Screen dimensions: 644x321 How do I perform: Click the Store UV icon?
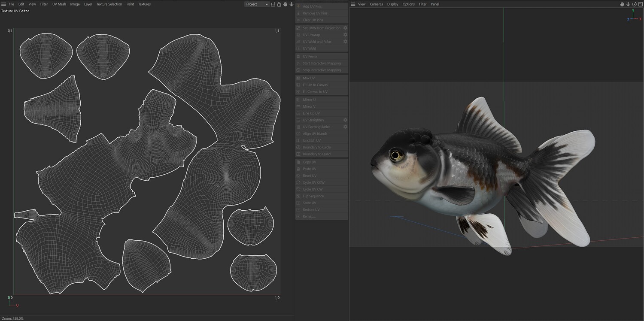coord(298,203)
